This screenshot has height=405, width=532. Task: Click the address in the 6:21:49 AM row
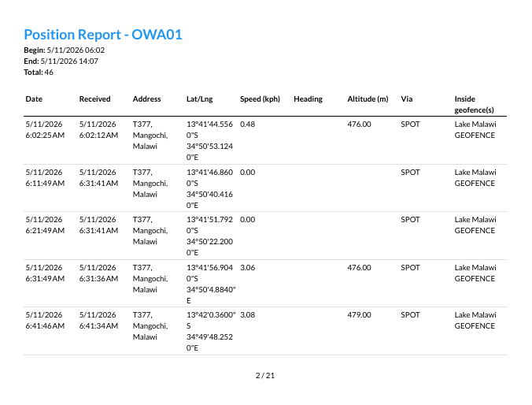coord(150,230)
